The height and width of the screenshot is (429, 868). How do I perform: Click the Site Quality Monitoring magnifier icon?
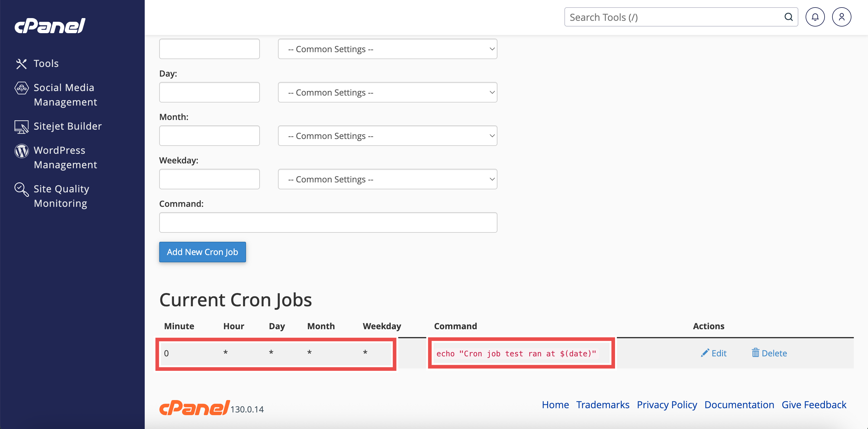tap(21, 189)
